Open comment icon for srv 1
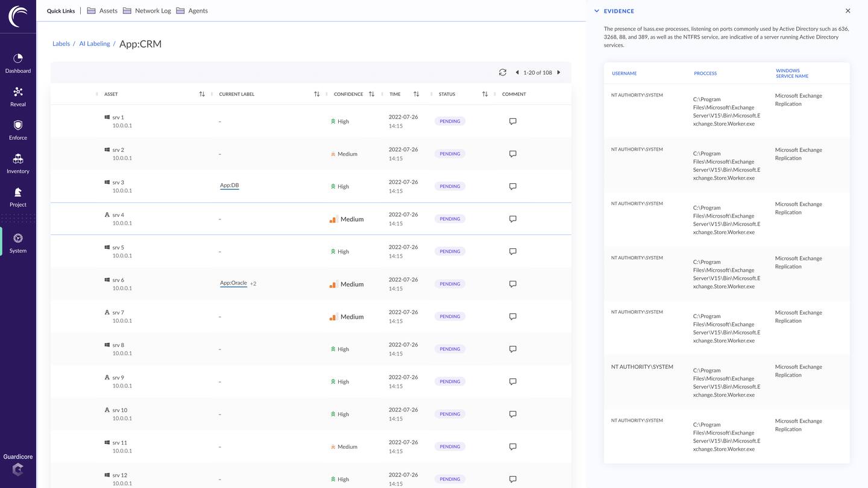This screenshot has width=868, height=488. (512, 121)
